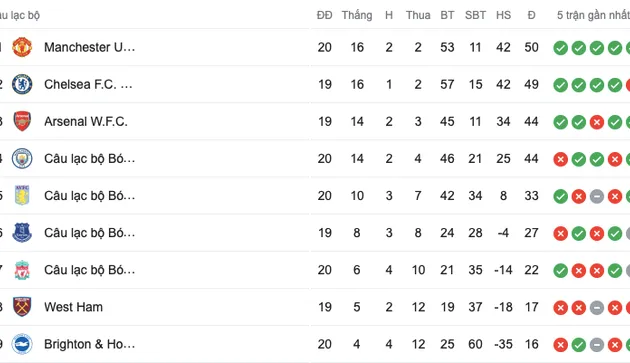Click the Chelsea F.C. club crest
This screenshot has height=363, width=630.
(22, 84)
